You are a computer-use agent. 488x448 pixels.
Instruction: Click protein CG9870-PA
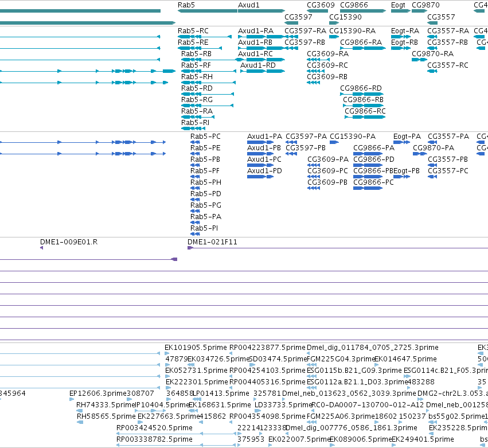tap(434, 148)
